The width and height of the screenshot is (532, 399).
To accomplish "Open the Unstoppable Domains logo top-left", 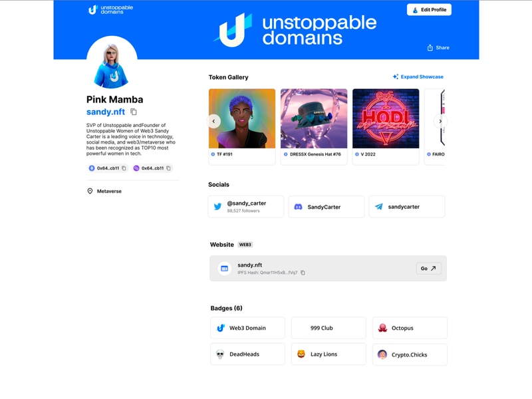I will click(x=110, y=10).
